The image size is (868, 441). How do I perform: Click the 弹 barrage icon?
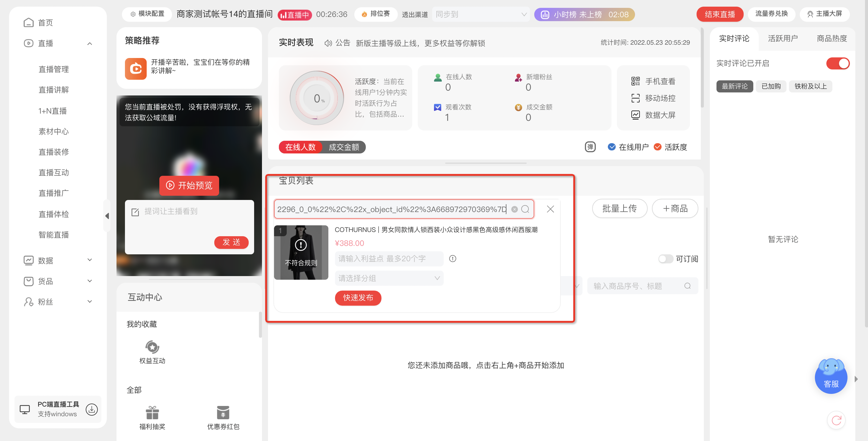pos(590,147)
